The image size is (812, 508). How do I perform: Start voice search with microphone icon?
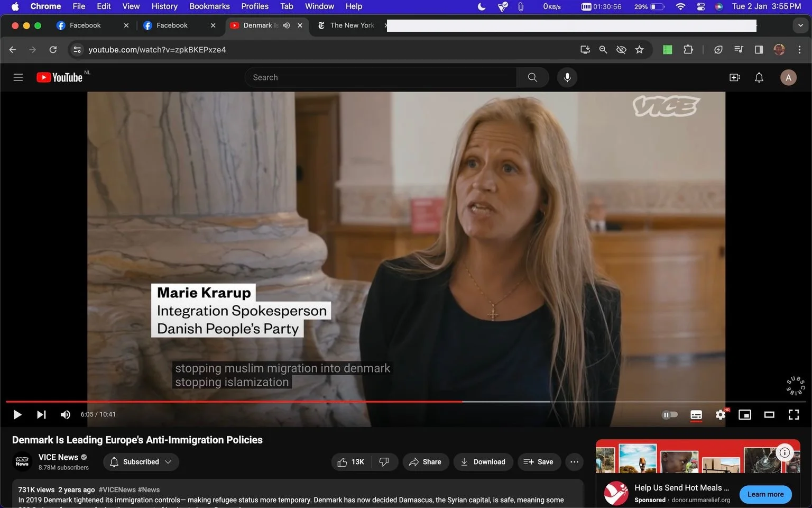[x=567, y=77]
